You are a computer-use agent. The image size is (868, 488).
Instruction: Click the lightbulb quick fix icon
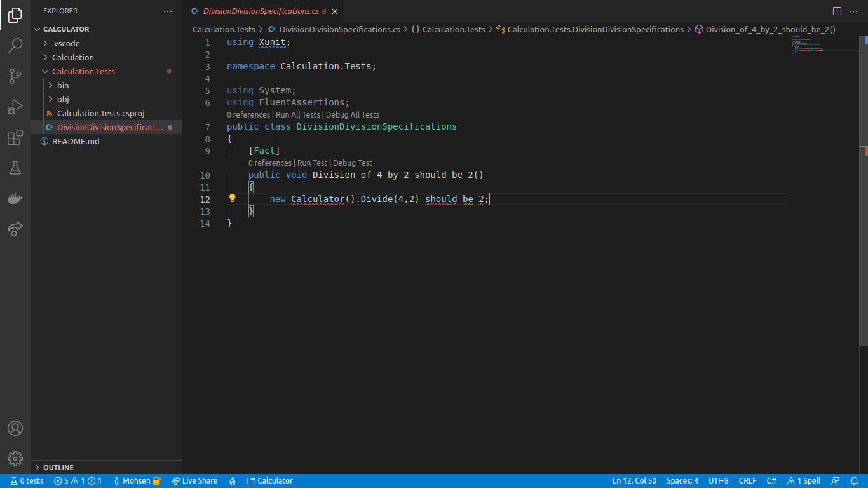[232, 198]
